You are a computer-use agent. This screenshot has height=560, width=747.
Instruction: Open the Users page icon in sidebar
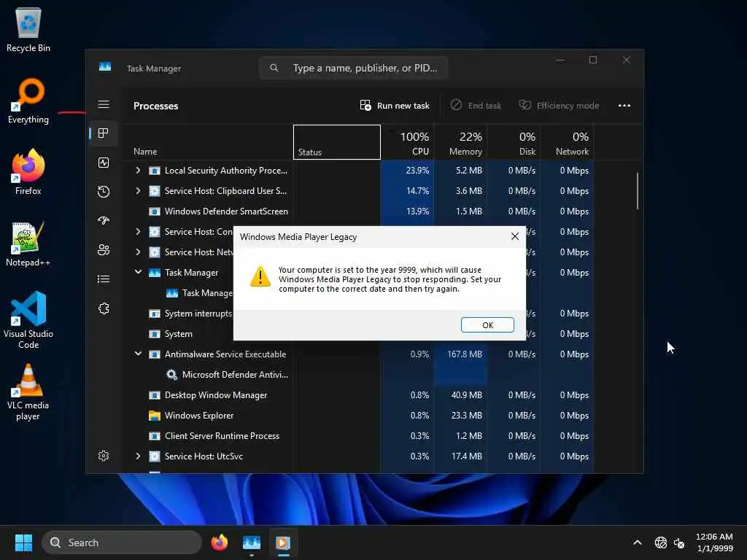[x=104, y=249]
